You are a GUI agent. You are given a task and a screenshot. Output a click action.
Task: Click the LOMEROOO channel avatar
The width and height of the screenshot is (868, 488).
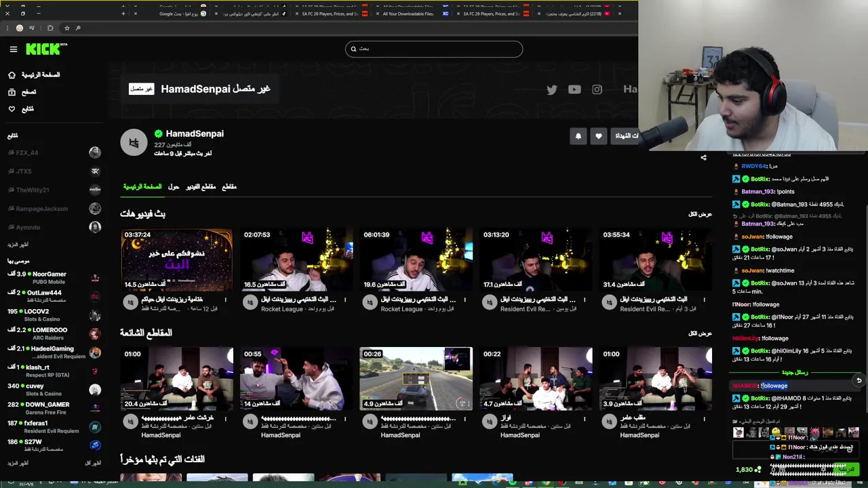click(x=95, y=333)
